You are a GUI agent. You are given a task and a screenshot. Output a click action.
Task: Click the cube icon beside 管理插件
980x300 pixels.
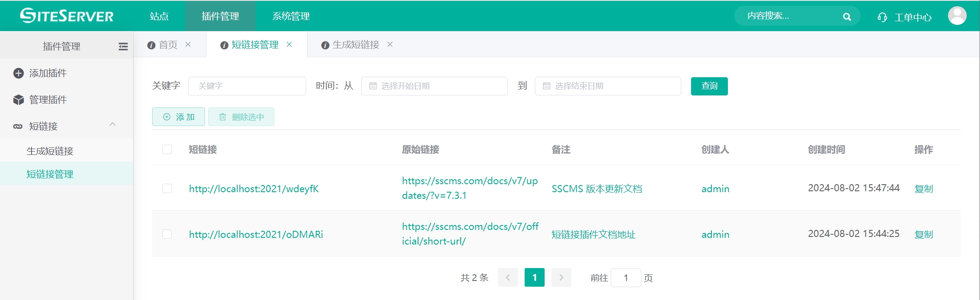pyautogui.click(x=19, y=100)
